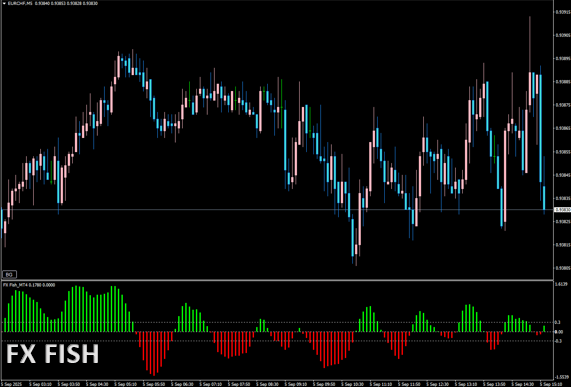Image resolution: width=571 pixels, height=387 pixels.
Task: Click the 0.93905 price scale label
Action: pyautogui.click(x=563, y=35)
